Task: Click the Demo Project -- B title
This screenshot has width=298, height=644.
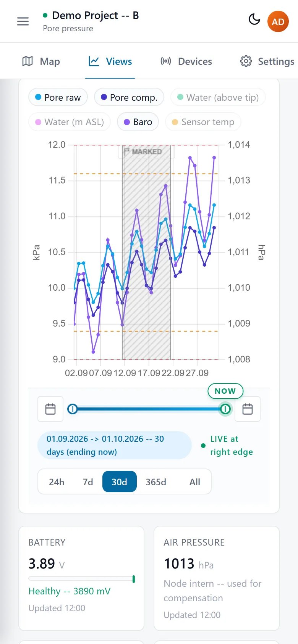Action: coord(96,15)
